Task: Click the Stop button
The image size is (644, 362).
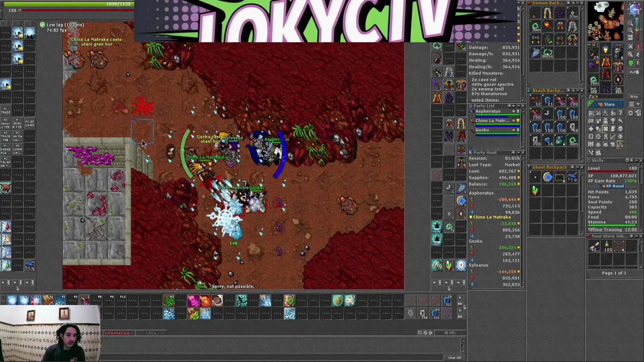Action: pos(634,97)
